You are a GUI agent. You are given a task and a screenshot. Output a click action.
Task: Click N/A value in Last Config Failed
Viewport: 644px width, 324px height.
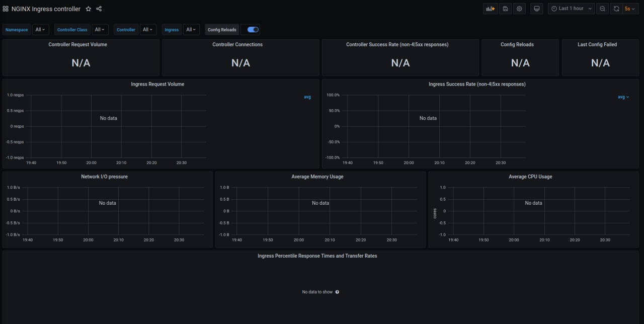point(600,63)
